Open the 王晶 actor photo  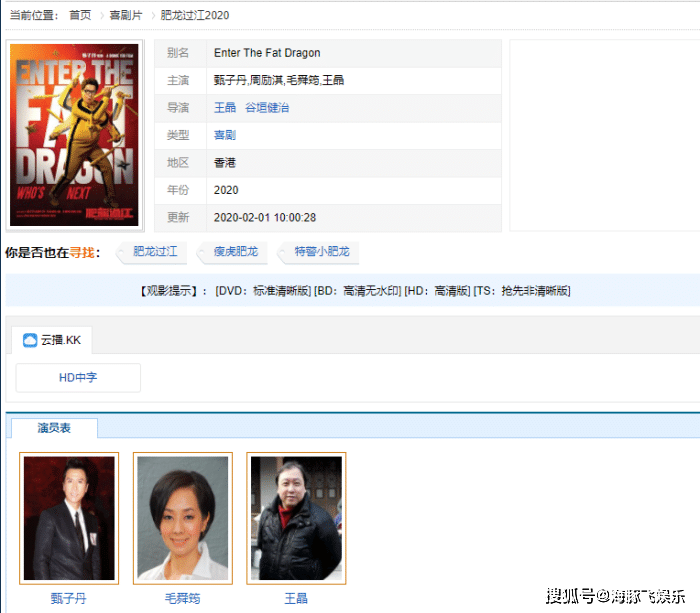pos(296,518)
